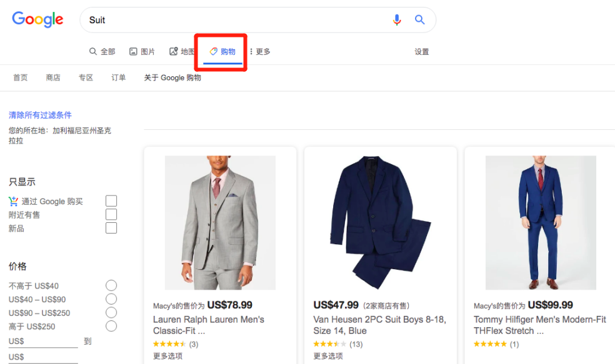Open the gray Ralph Lauren suit image
Screen dimensions: 615x364
coord(220,222)
